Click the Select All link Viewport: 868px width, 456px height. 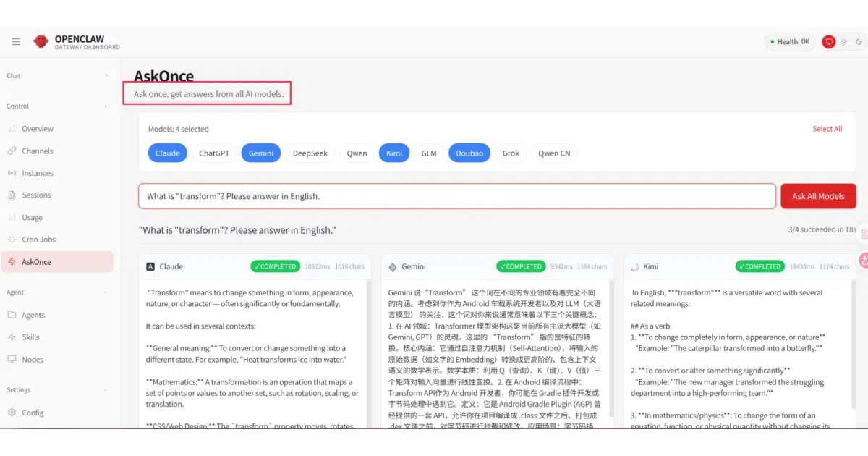click(827, 129)
